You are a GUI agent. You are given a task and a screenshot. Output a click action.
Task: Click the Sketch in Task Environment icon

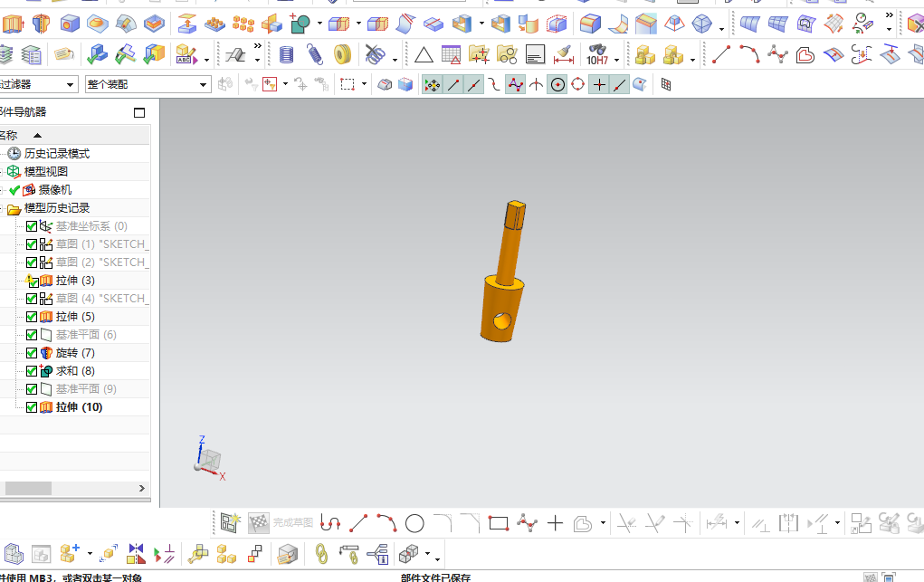tap(231, 523)
